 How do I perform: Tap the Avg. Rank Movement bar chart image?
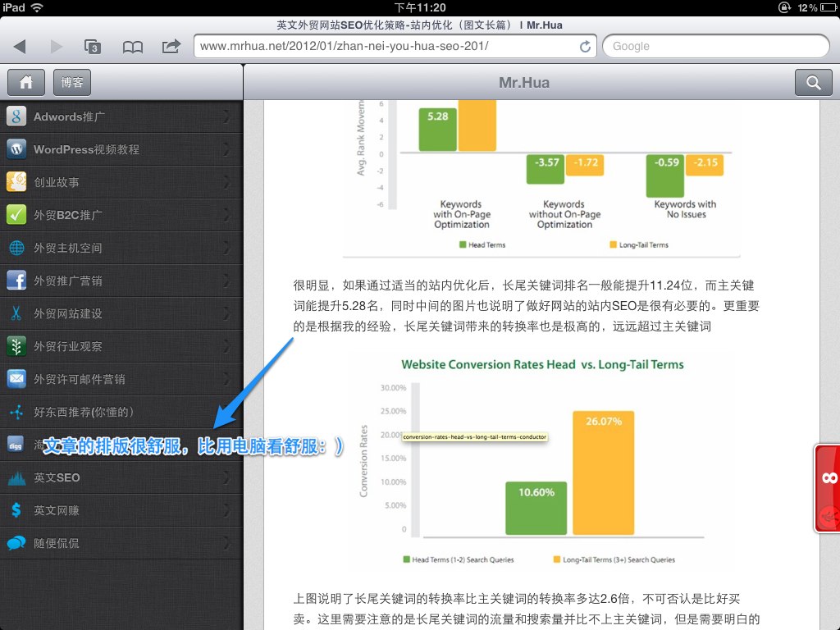541,177
